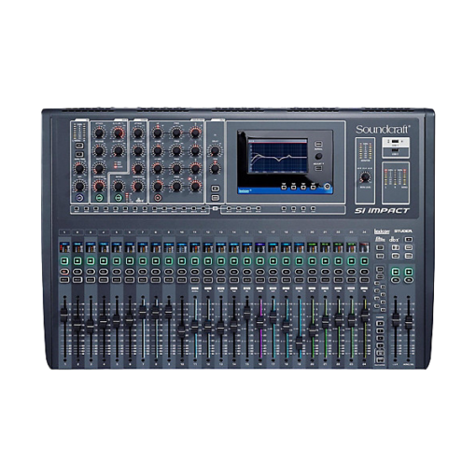The width and height of the screenshot is (476, 476).
Task: Enable the blue high-pass filter round button
Action: [80, 197]
